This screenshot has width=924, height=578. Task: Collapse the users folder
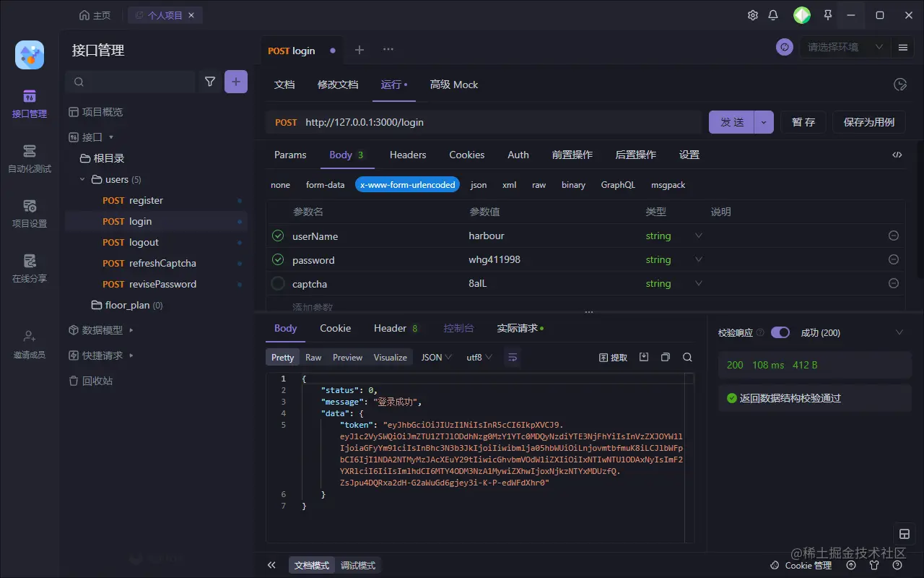tap(82, 179)
